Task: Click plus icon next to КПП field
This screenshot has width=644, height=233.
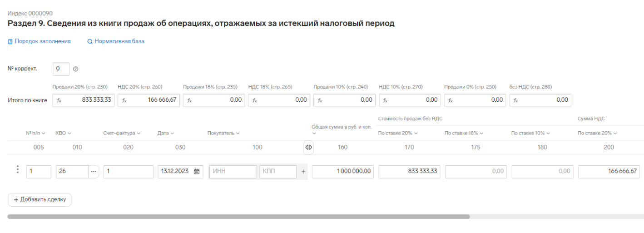Action: 303,172
